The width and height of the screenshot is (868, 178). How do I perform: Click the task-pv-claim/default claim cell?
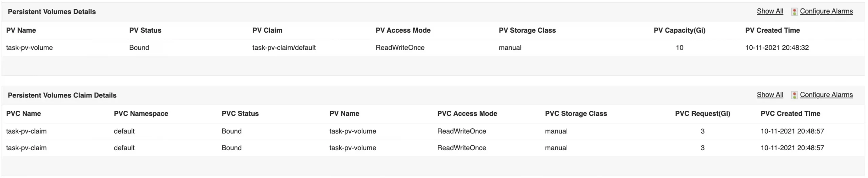pyautogui.click(x=284, y=48)
